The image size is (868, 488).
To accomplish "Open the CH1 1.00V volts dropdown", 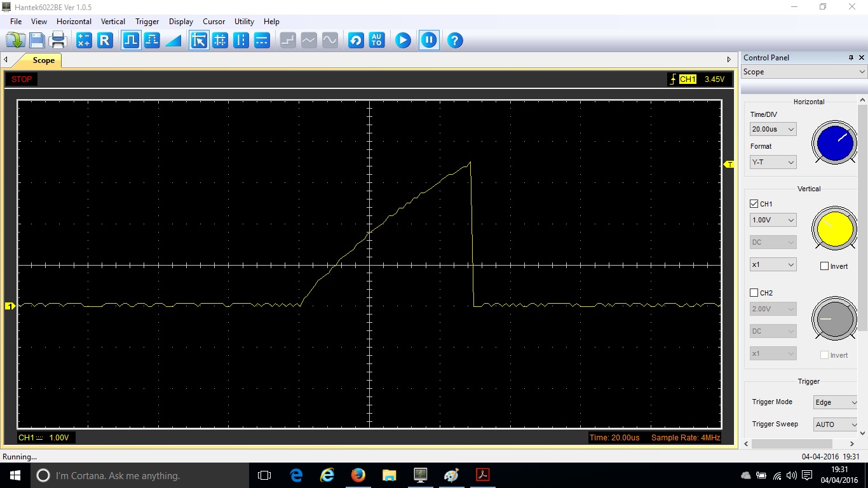I will [773, 220].
